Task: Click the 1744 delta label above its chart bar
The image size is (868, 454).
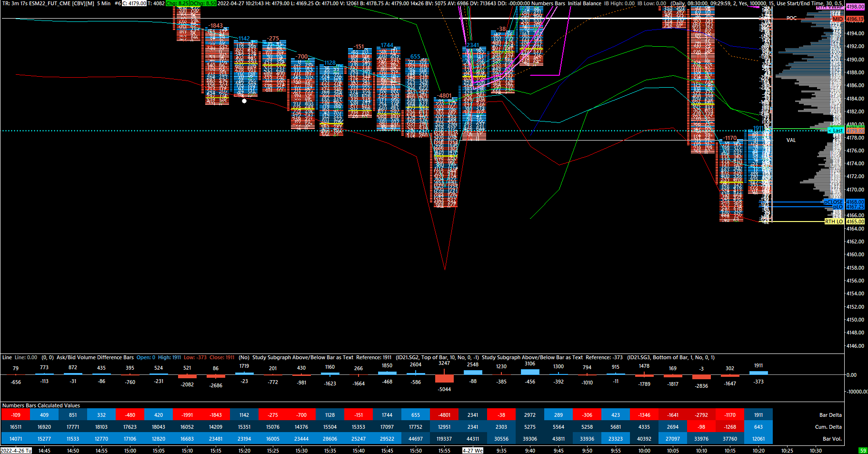Action: pyautogui.click(x=387, y=45)
